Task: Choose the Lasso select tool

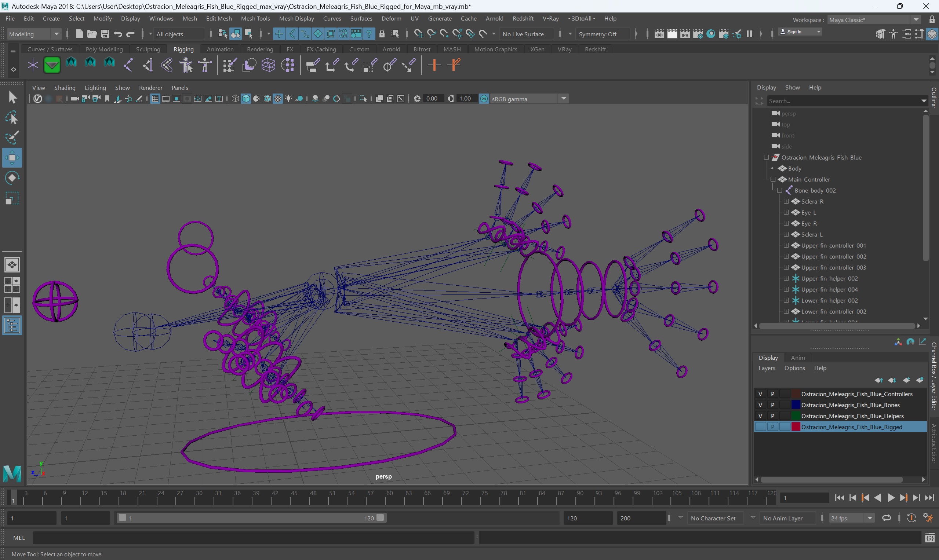Action: coord(12,118)
